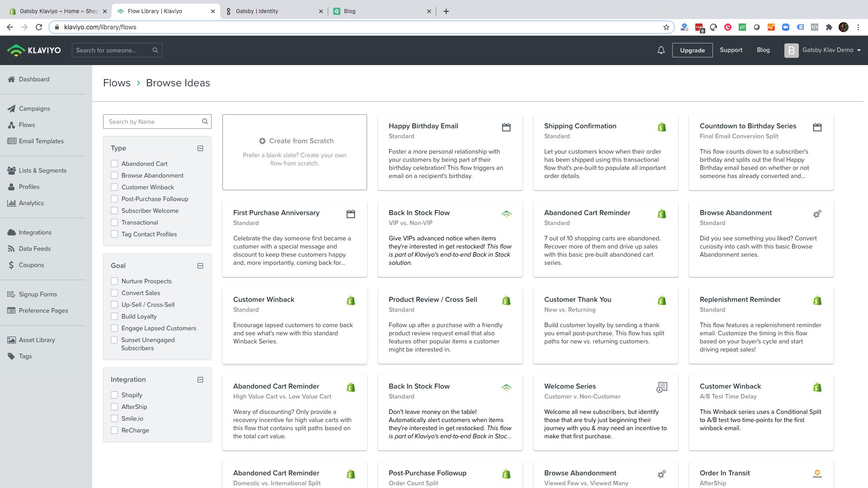Viewport: 868px width, 488px height.
Task: Click the Upgrade button
Action: point(692,50)
